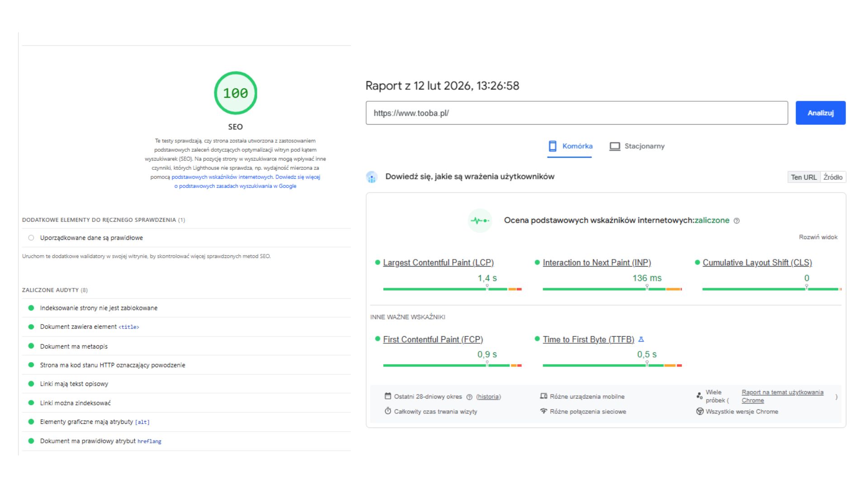Click the experimental flask icon beside TTFB
868x488 pixels.
[641, 339]
